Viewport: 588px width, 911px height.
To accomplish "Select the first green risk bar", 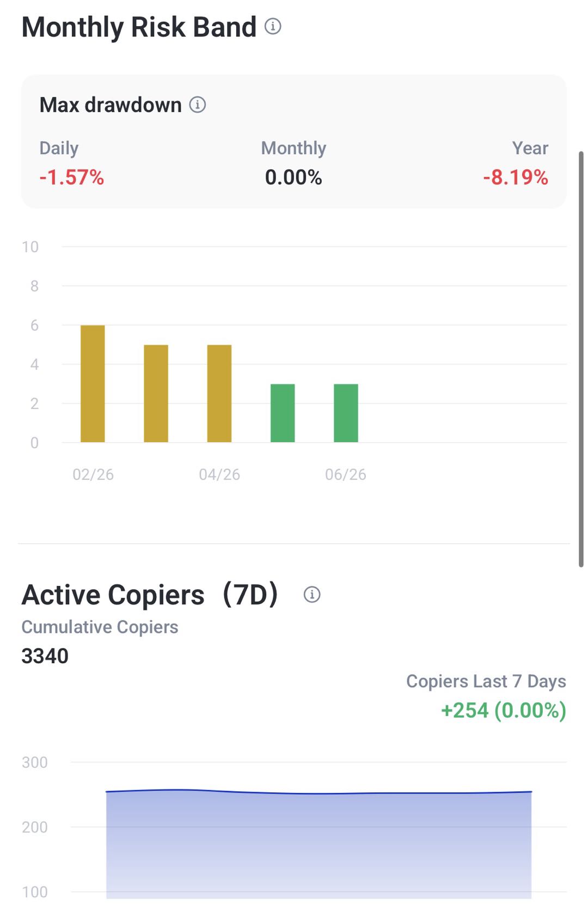I will (x=283, y=413).
